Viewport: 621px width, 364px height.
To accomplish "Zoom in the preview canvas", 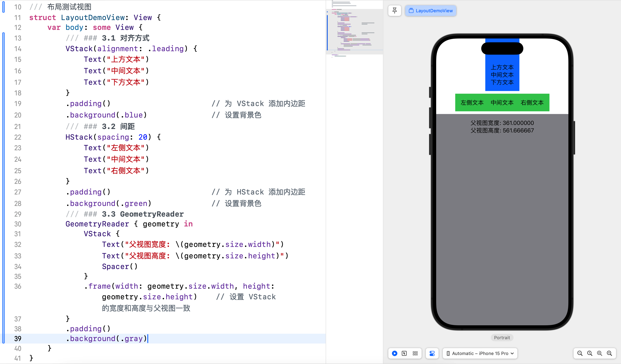I will [609, 353].
